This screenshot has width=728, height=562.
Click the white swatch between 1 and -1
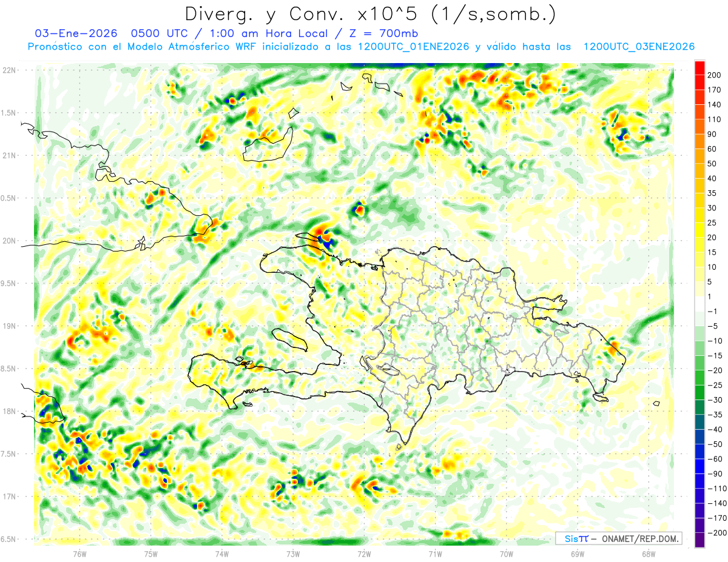point(699,304)
